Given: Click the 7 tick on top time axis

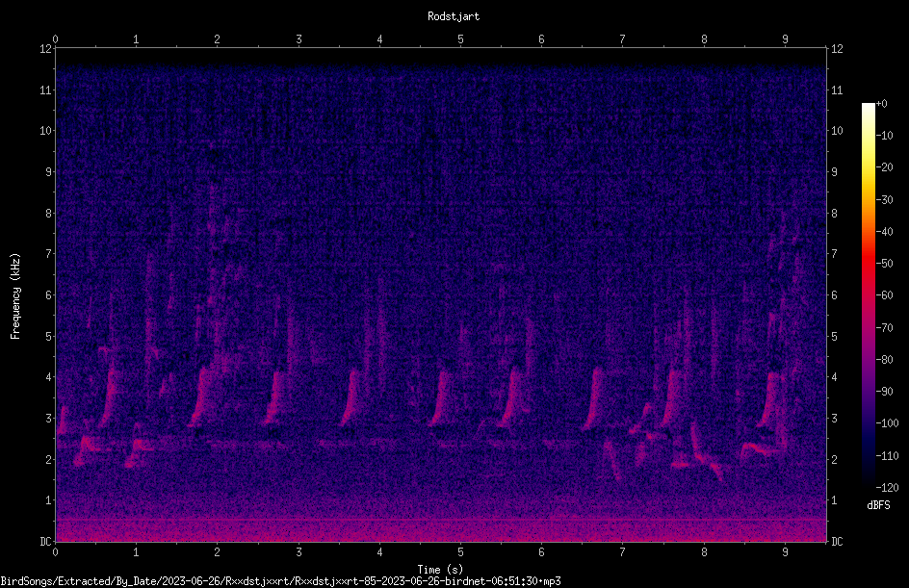Looking at the screenshot, I should [623, 39].
